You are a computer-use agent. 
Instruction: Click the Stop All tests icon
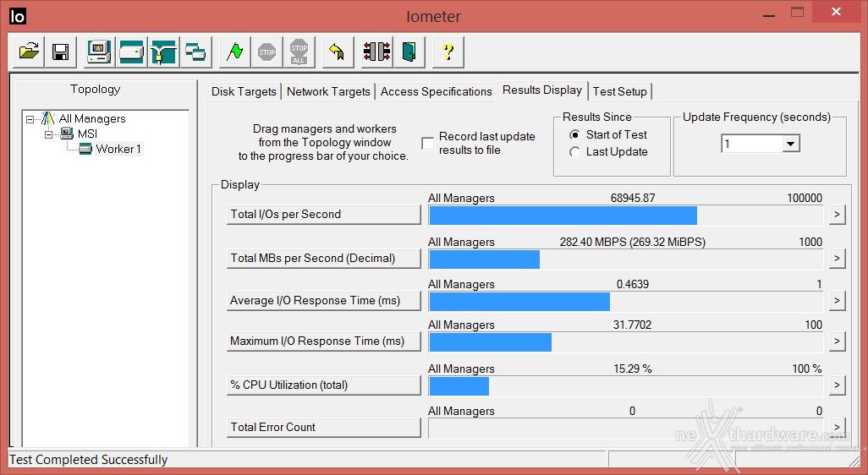point(299,52)
